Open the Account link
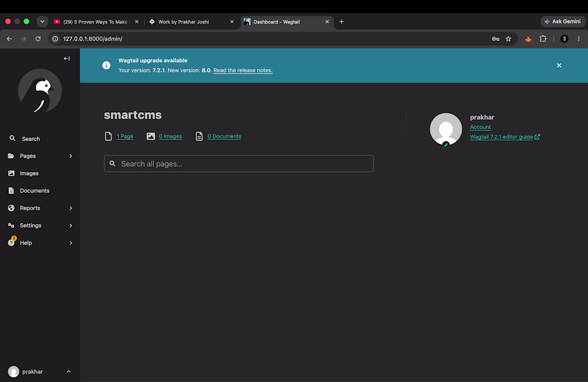Screen dimensions: 588x382 (481, 127)
